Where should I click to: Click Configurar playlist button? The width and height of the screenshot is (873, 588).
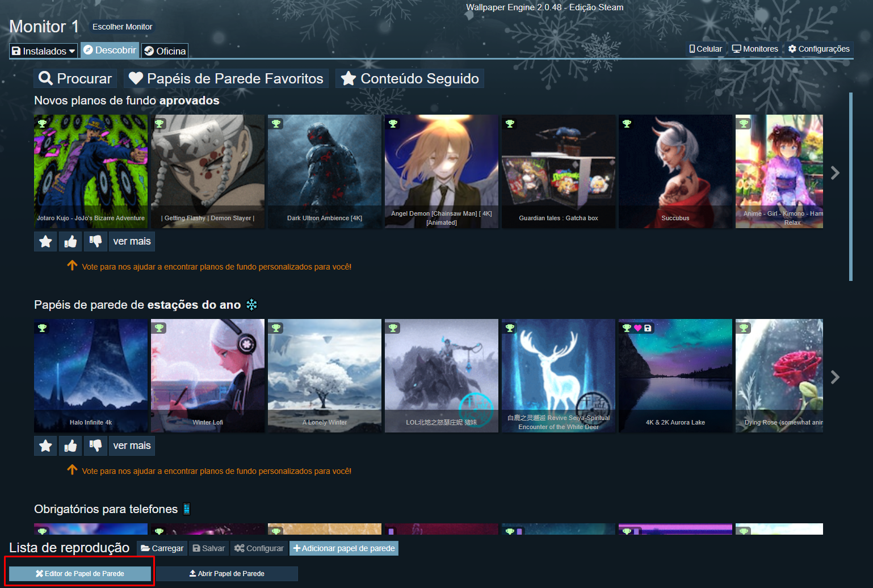pyautogui.click(x=259, y=548)
